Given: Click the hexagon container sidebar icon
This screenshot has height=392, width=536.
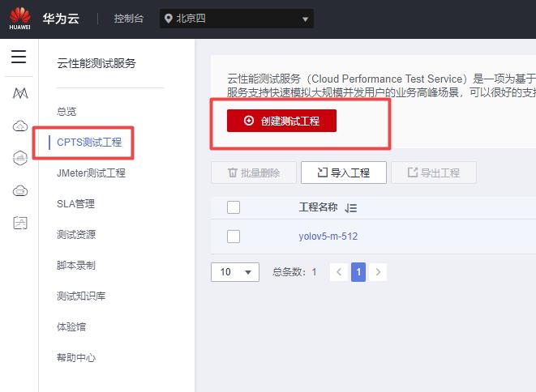Looking at the screenshot, I should click(x=20, y=158).
